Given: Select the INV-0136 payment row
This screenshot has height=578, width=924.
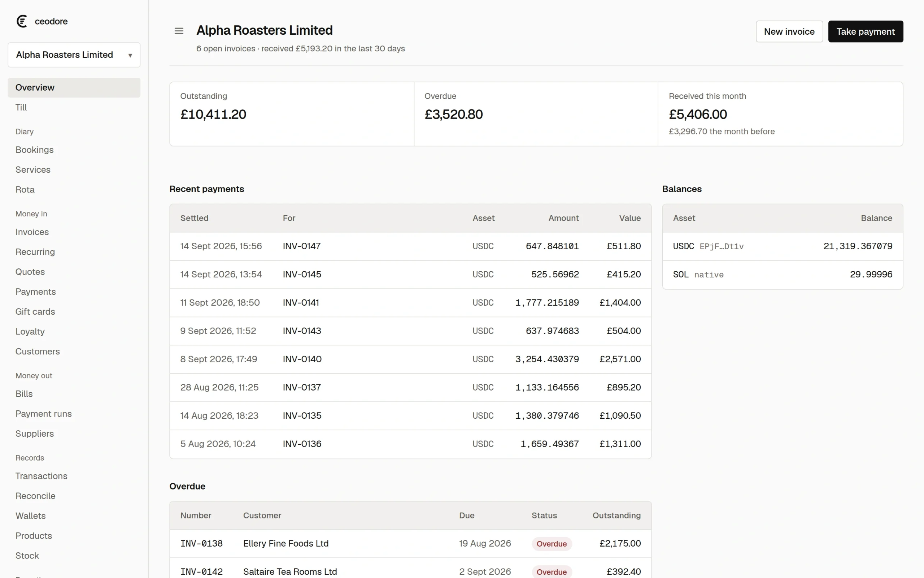Looking at the screenshot, I should (x=410, y=444).
